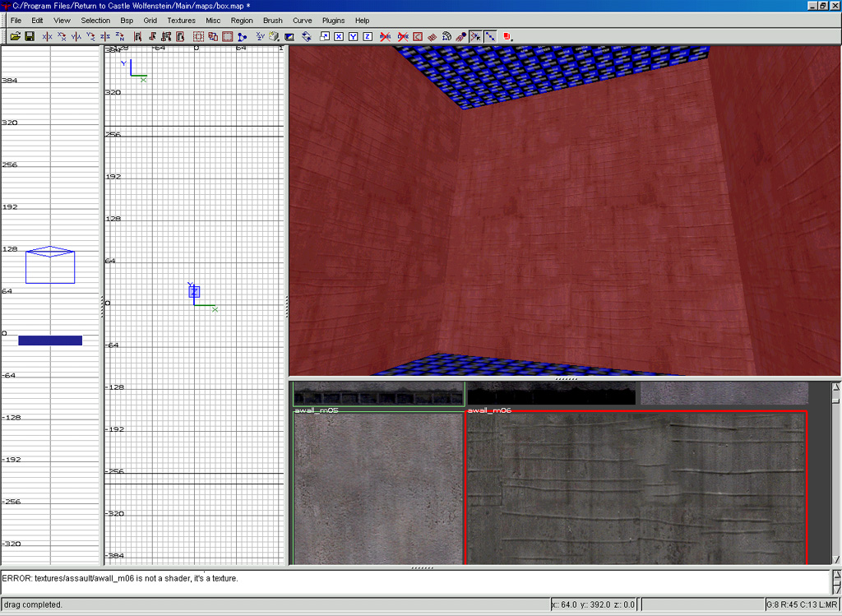Open the Edit menu
842x616 pixels.
[37, 21]
